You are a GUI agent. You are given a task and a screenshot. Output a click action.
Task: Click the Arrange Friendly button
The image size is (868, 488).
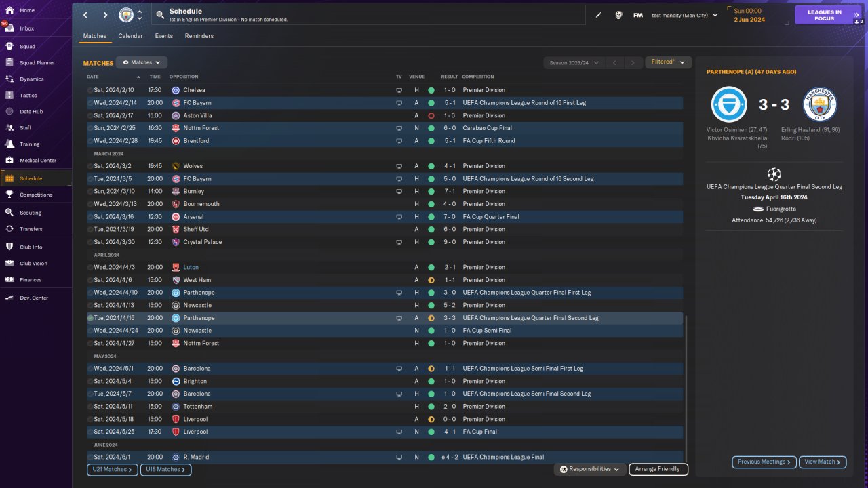658,469
